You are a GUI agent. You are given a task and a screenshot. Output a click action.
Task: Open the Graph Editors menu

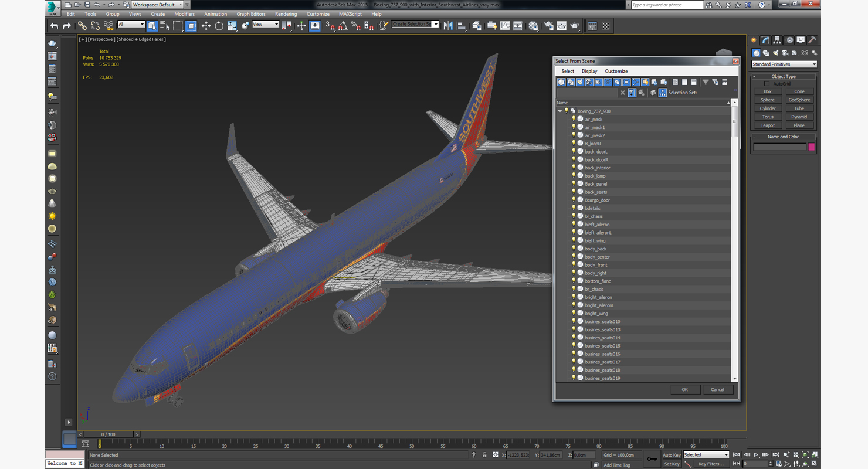coord(251,14)
